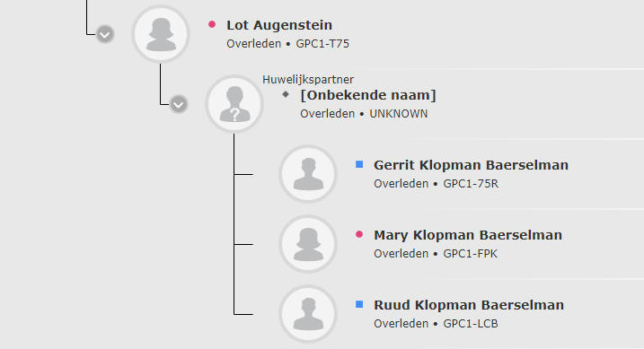
Task: Collapse the Lot Augenstein branch chevron
Action: pos(105,34)
